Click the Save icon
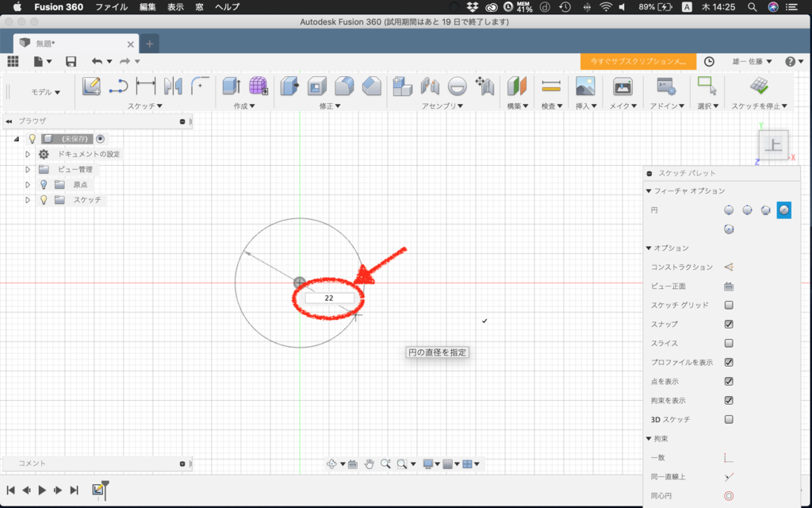 [x=71, y=61]
